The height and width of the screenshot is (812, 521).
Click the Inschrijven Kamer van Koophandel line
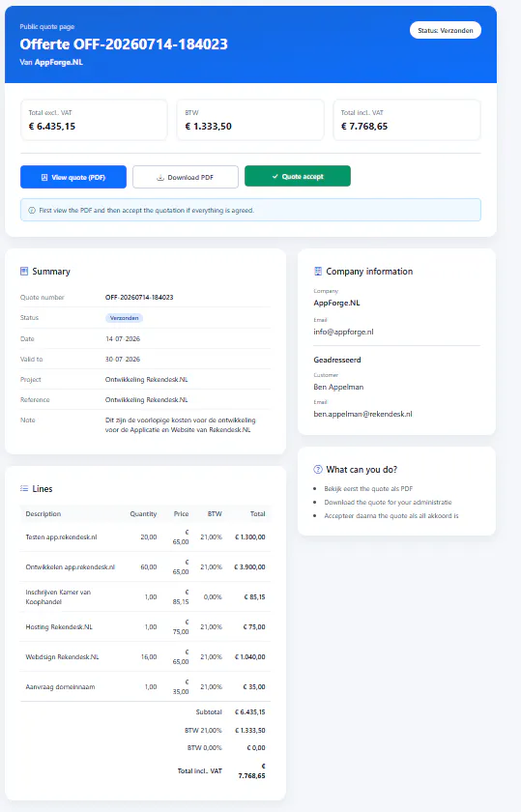(146, 597)
